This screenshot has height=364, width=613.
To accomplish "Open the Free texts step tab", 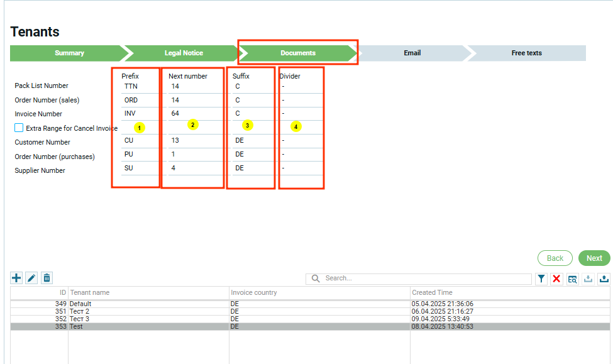I will click(526, 53).
